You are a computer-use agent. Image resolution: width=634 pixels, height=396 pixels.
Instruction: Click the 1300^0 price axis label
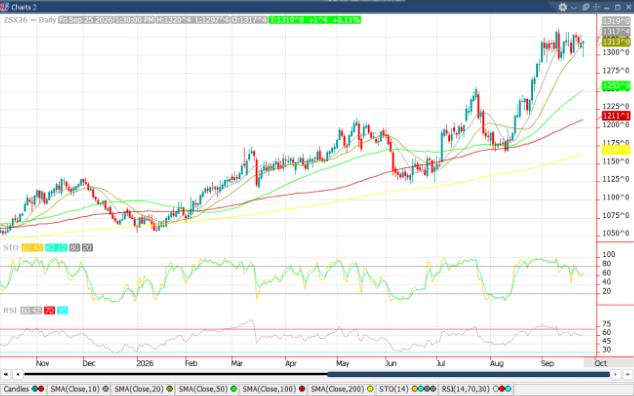616,53
